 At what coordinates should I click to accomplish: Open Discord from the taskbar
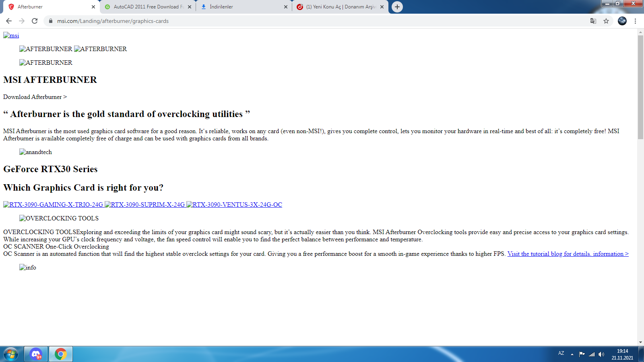pyautogui.click(x=36, y=354)
